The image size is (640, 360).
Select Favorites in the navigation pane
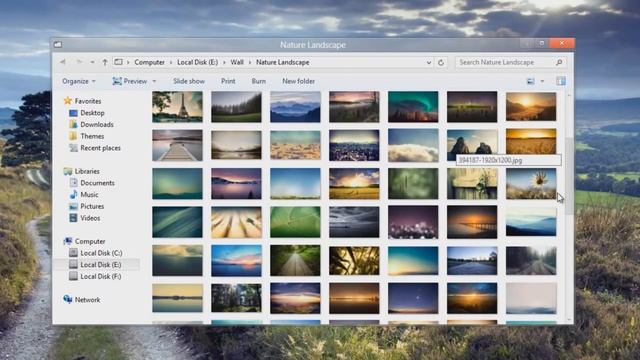88,101
